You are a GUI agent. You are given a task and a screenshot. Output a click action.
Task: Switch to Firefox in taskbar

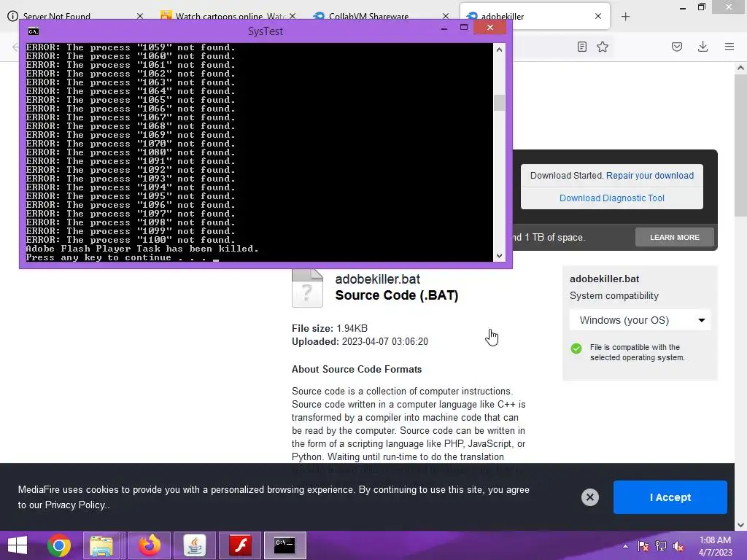coord(150,545)
